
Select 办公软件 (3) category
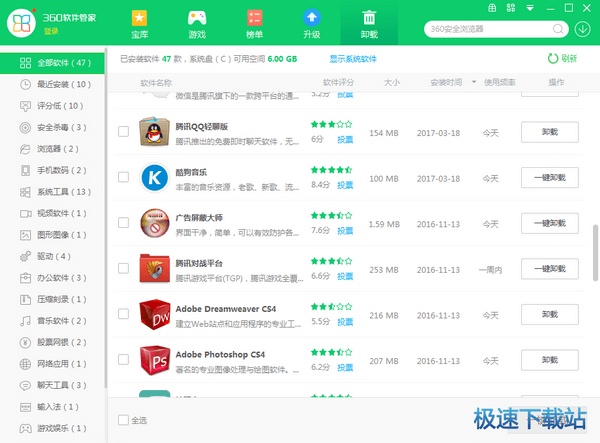point(52,278)
